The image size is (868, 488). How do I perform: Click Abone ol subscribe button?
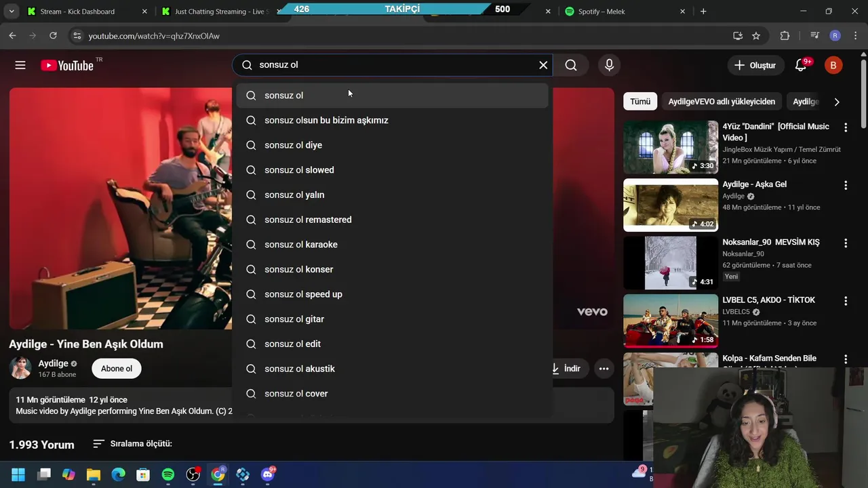coord(117,369)
